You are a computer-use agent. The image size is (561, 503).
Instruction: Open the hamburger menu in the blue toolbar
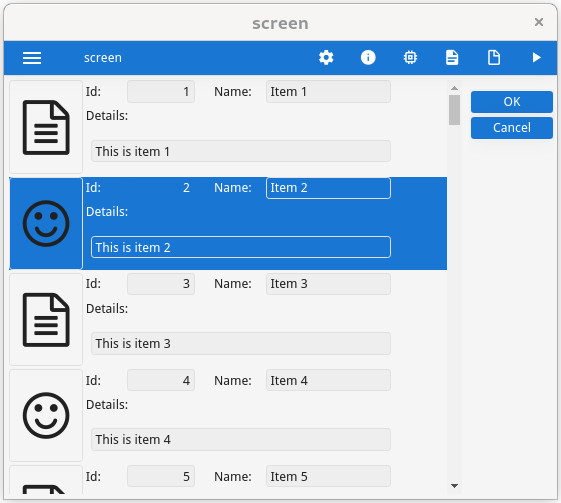tap(32, 58)
